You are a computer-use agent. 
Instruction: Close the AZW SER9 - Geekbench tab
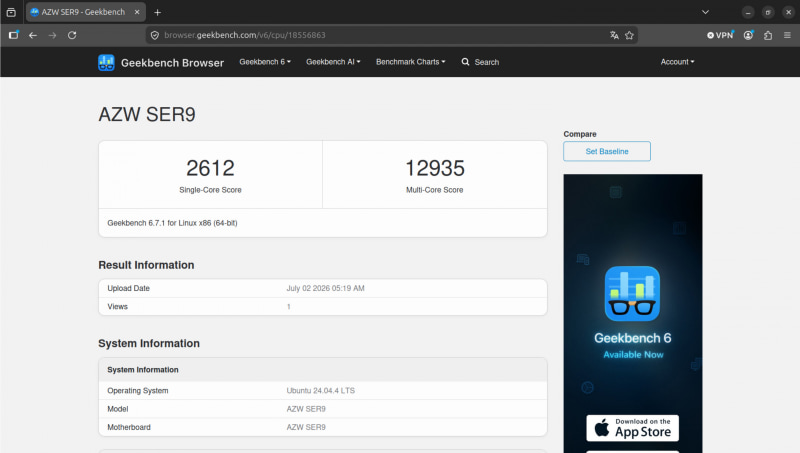coord(137,12)
